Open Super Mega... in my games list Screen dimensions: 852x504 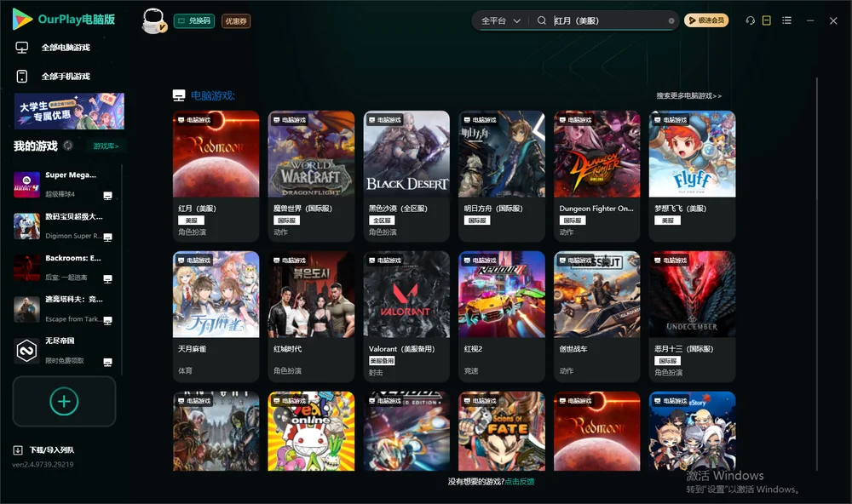click(x=64, y=185)
